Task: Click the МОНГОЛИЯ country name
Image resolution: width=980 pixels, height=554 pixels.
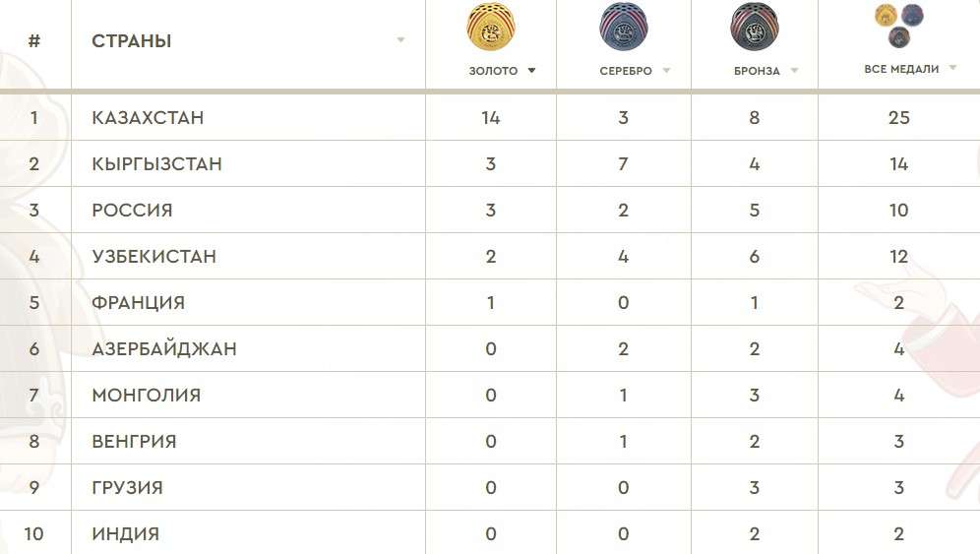Action: 147,396
